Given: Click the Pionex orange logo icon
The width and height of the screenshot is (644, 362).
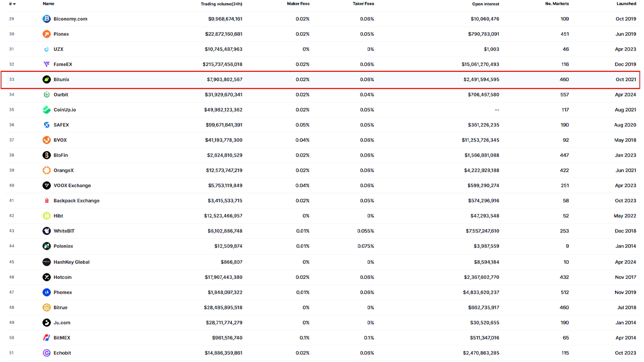Looking at the screenshot, I should (x=47, y=34).
